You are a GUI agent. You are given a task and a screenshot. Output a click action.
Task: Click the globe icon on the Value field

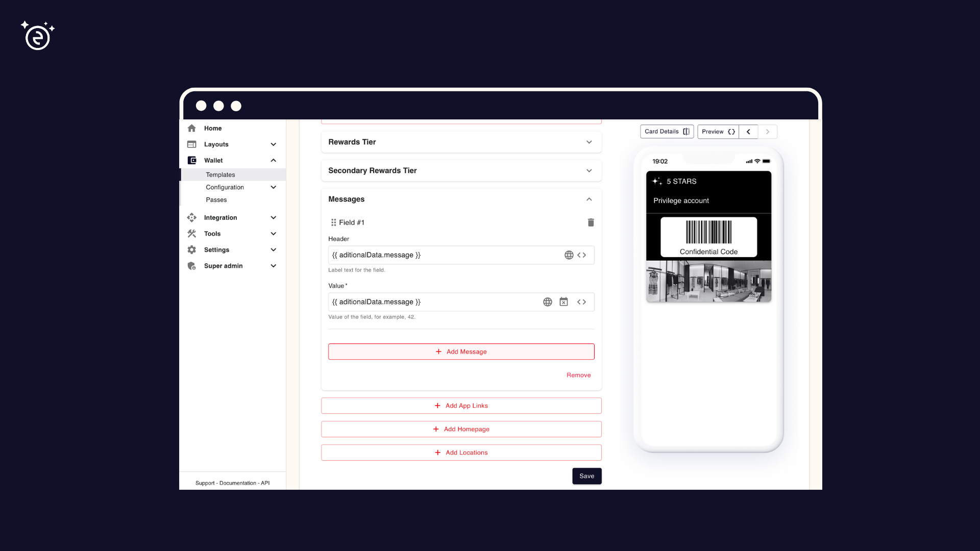coord(547,302)
